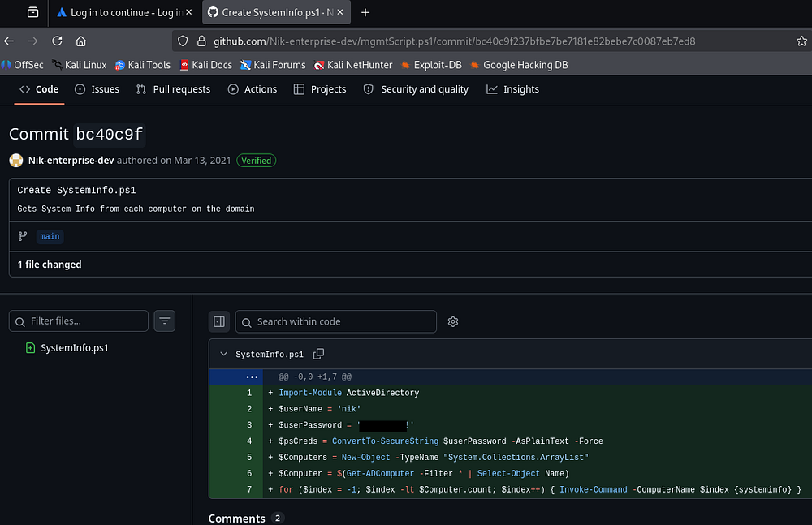Bookmark this page with star icon
Screen dimensions: 812x525
tap(801, 41)
